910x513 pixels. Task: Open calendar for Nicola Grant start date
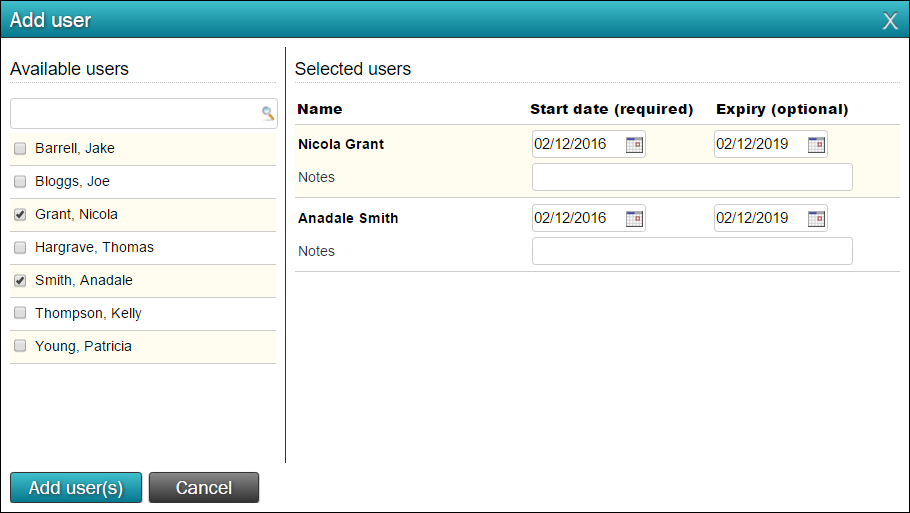(x=634, y=144)
